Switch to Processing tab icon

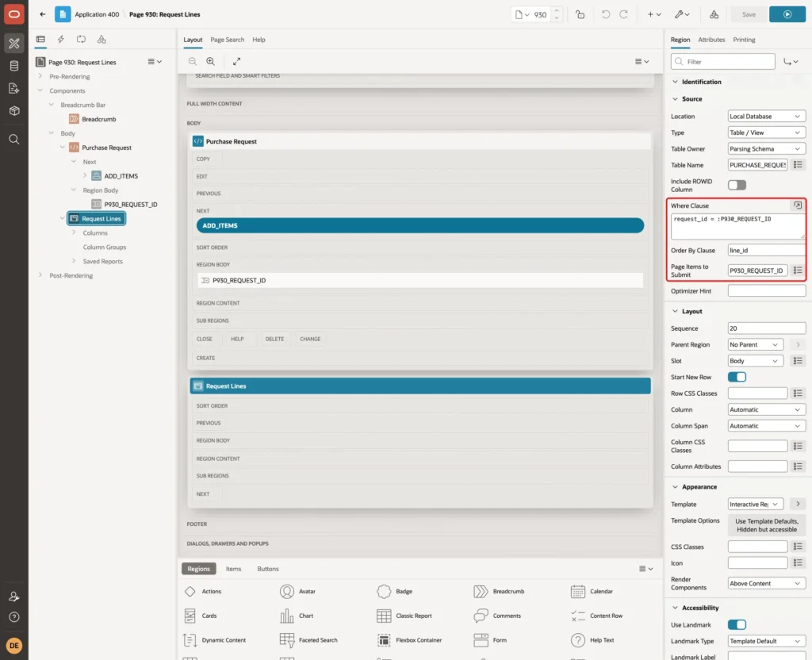point(82,40)
